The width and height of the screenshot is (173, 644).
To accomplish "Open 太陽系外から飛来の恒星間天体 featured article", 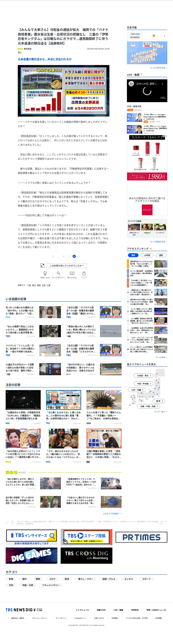I will click(23, 407).
